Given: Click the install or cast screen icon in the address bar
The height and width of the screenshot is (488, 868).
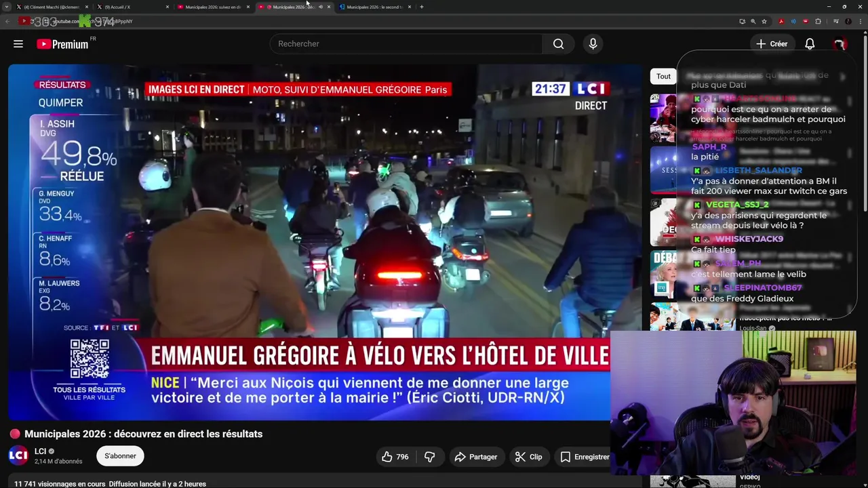Looking at the screenshot, I should (x=742, y=22).
